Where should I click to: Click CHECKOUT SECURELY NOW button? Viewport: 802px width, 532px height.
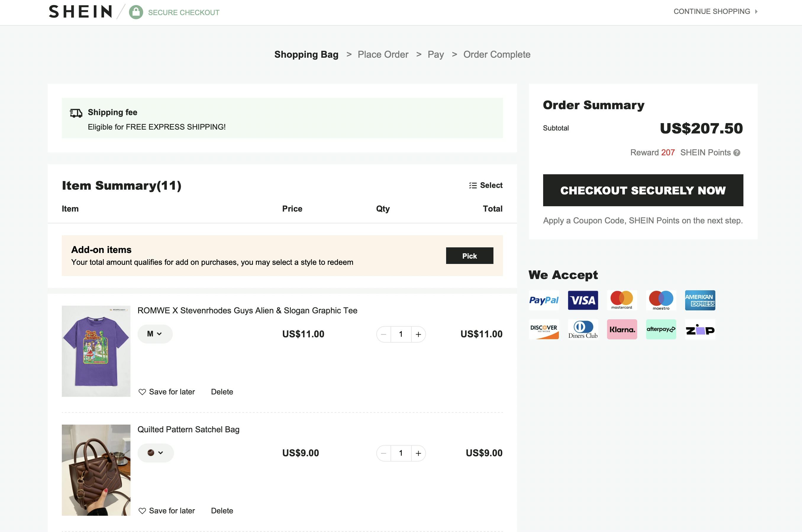pos(642,190)
